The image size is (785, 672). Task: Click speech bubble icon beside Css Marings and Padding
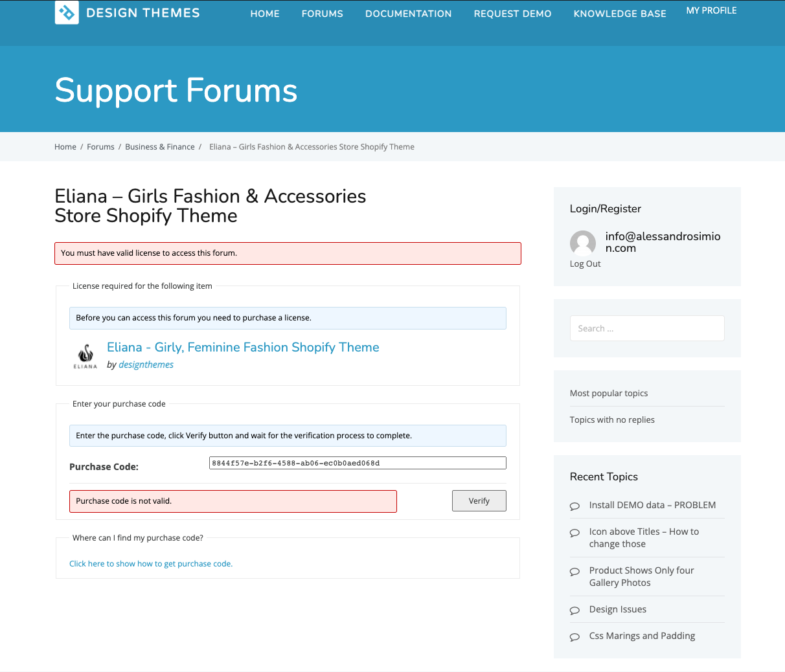point(575,637)
